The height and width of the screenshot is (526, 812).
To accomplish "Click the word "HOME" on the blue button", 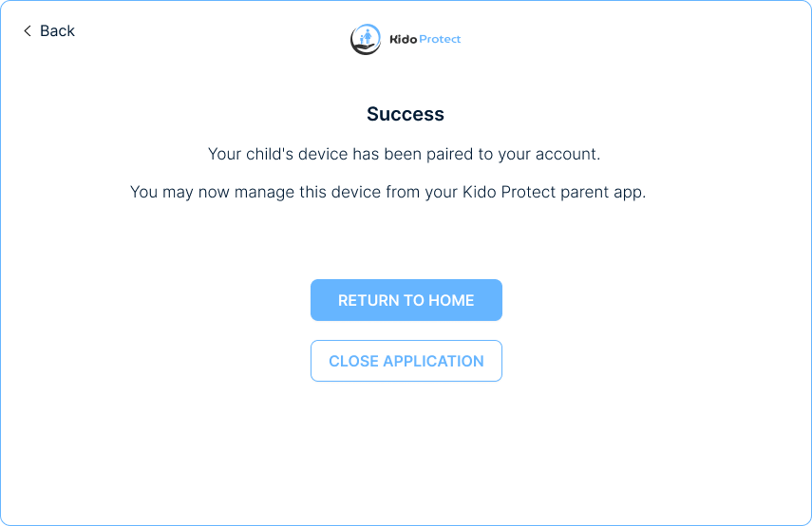I will click(x=451, y=300).
